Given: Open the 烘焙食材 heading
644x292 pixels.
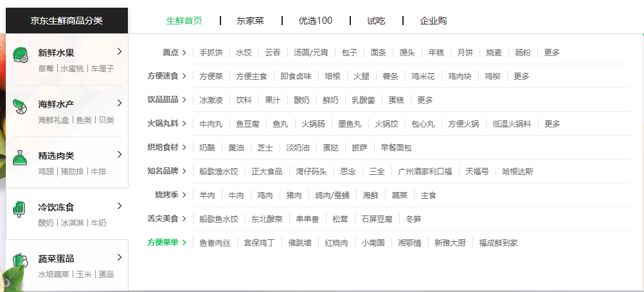Looking at the screenshot, I should (x=167, y=148).
